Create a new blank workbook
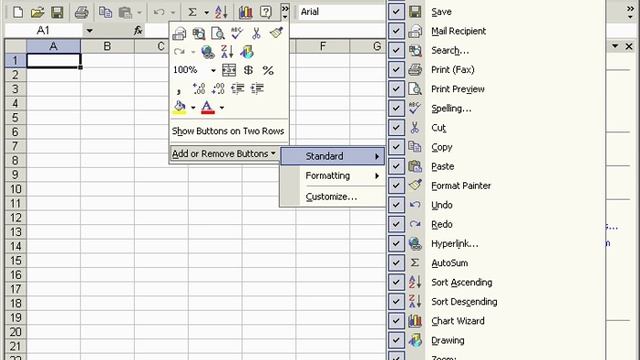Viewport: 640px width, 360px height. [x=18, y=12]
